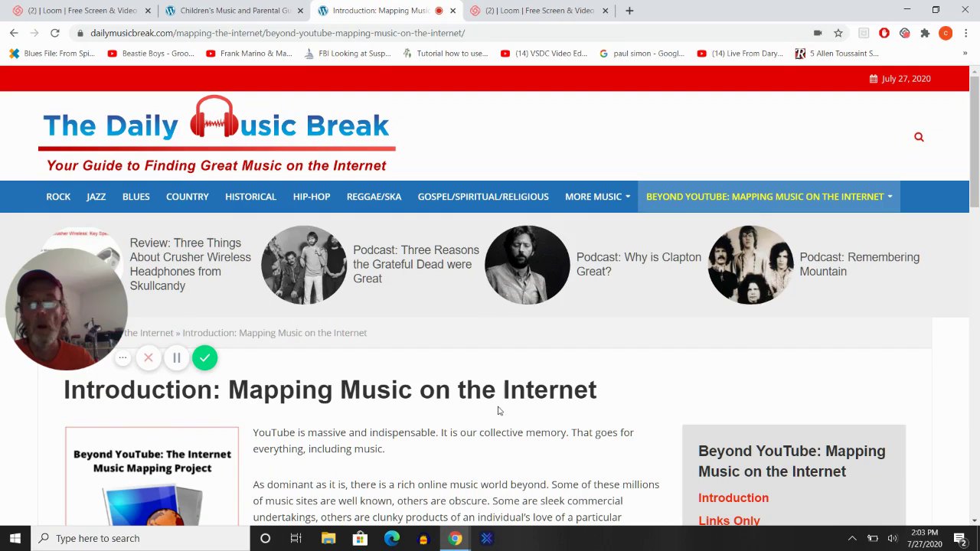Click the Grateful Dead round thumbnail

pyautogui.click(x=304, y=265)
